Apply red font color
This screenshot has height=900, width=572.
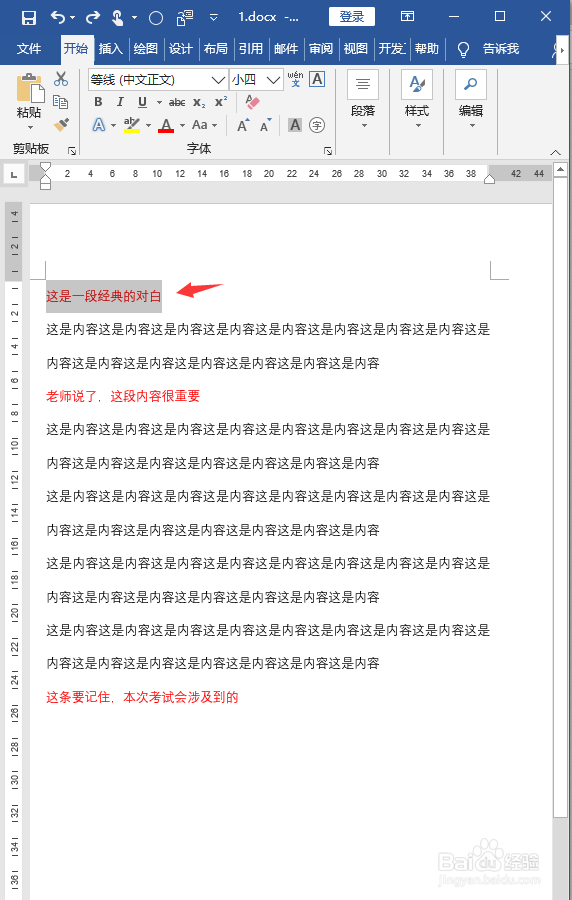point(166,125)
